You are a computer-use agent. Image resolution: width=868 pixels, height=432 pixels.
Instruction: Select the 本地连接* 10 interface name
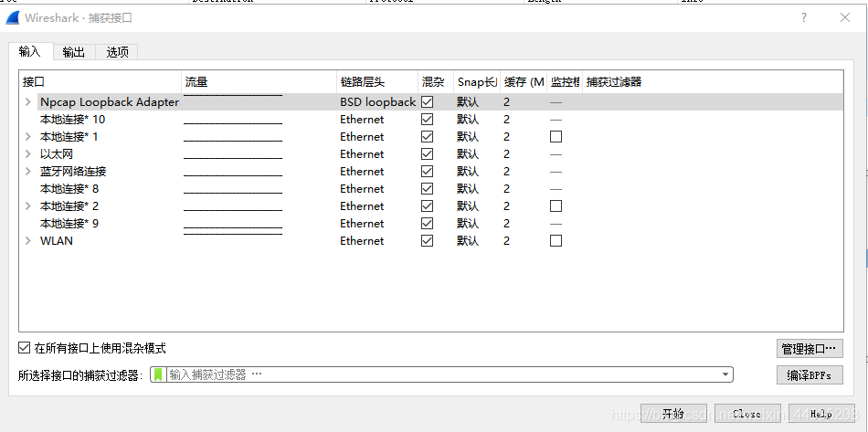(72, 120)
